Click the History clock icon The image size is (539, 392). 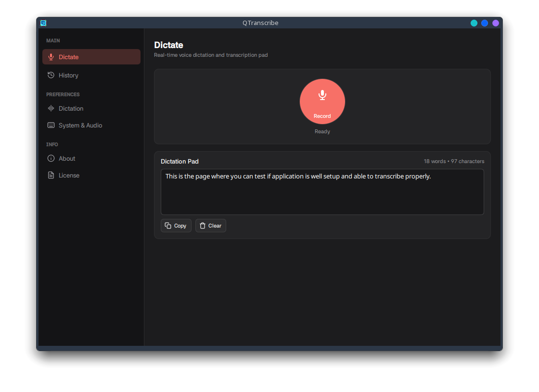51,75
